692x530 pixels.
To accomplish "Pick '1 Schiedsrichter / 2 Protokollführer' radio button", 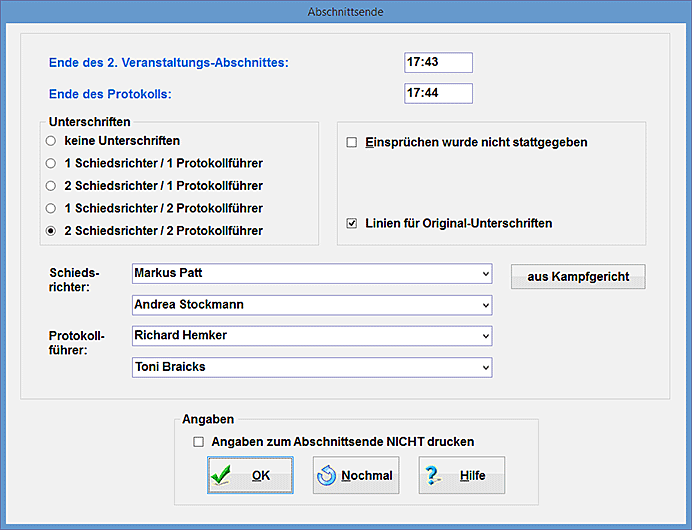I will click(x=51, y=208).
